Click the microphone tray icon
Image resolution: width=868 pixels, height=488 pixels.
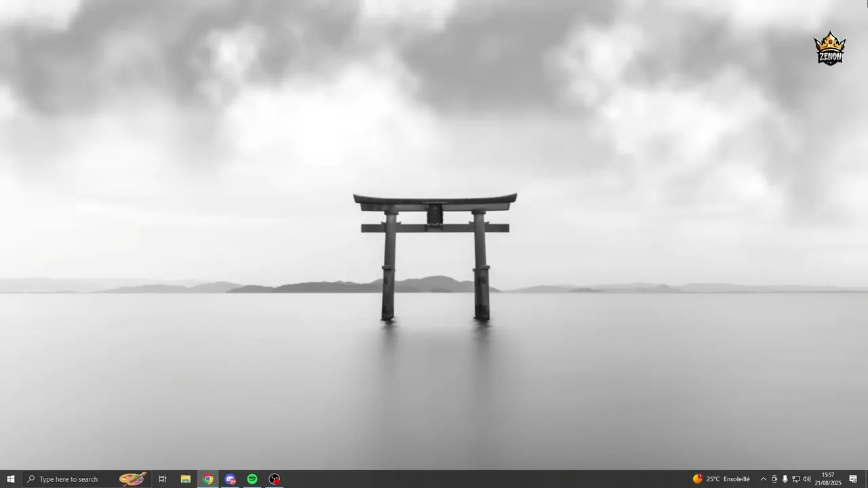click(x=785, y=479)
